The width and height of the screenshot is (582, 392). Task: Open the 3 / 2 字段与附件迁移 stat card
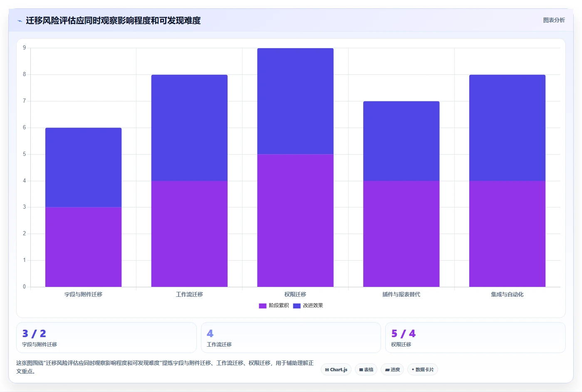tap(106, 338)
